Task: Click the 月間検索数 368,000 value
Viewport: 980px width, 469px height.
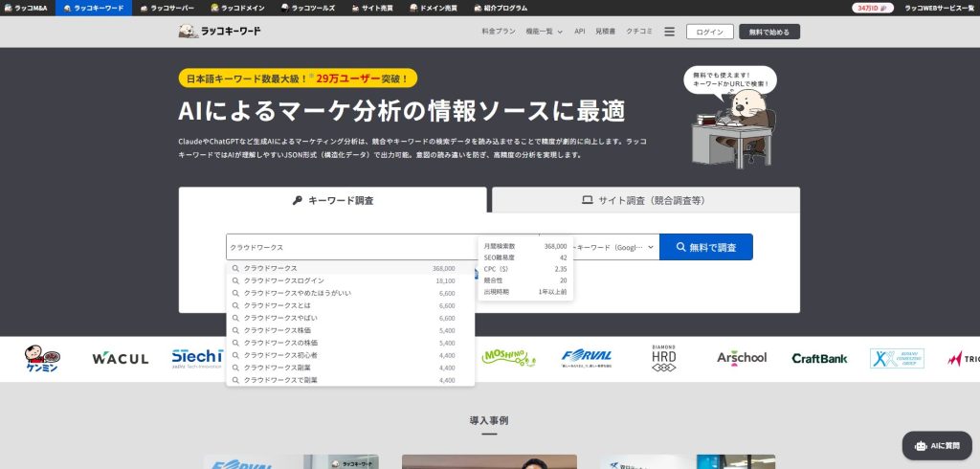Action: point(555,246)
